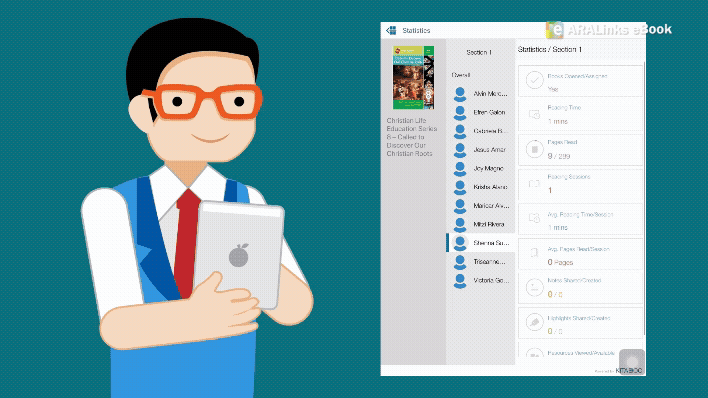The image size is (708, 398).
Task: Click the 9 / 299 pages read value
Action: click(x=559, y=156)
